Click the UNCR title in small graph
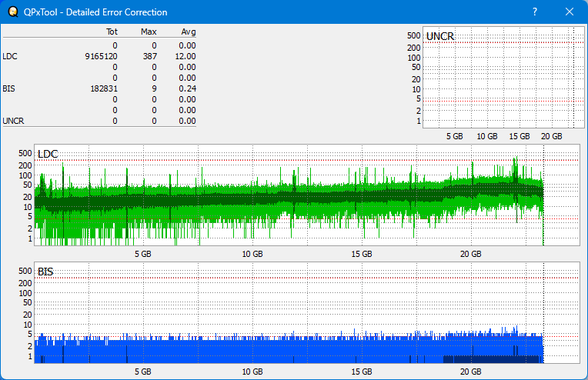The height and width of the screenshot is (380, 588). point(439,36)
